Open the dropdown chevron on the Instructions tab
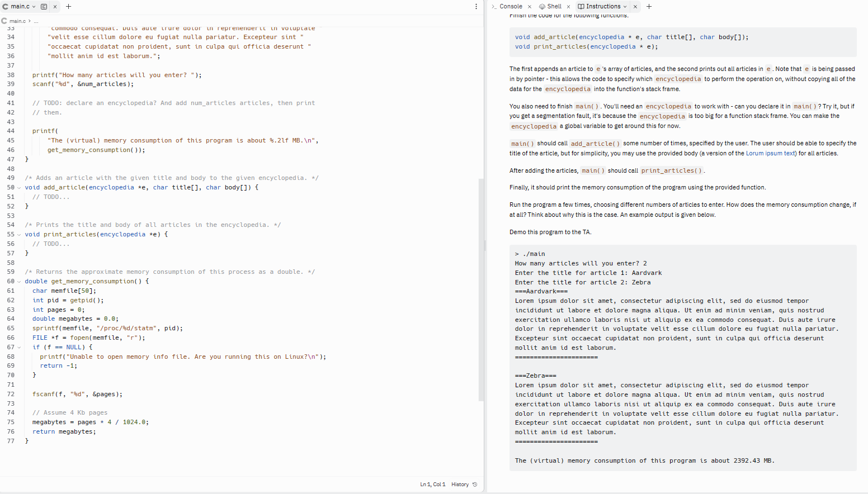This screenshot has width=868, height=494. [625, 6]
